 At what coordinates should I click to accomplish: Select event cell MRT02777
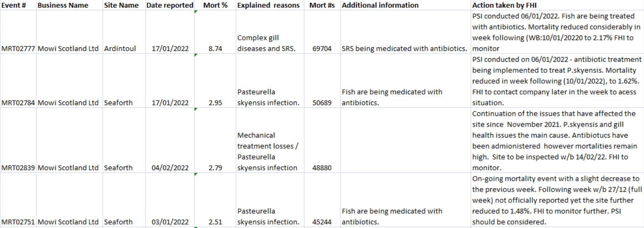click(18, 49)
